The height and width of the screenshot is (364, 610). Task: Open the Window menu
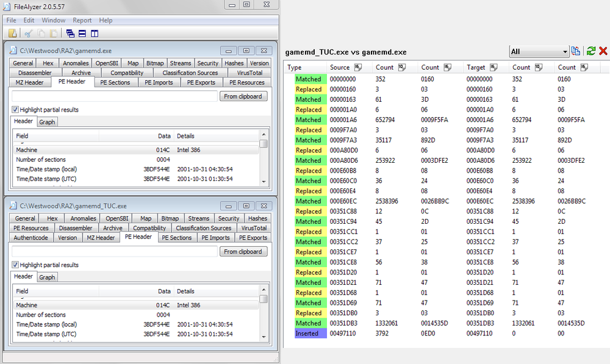(x=54, y=20)
